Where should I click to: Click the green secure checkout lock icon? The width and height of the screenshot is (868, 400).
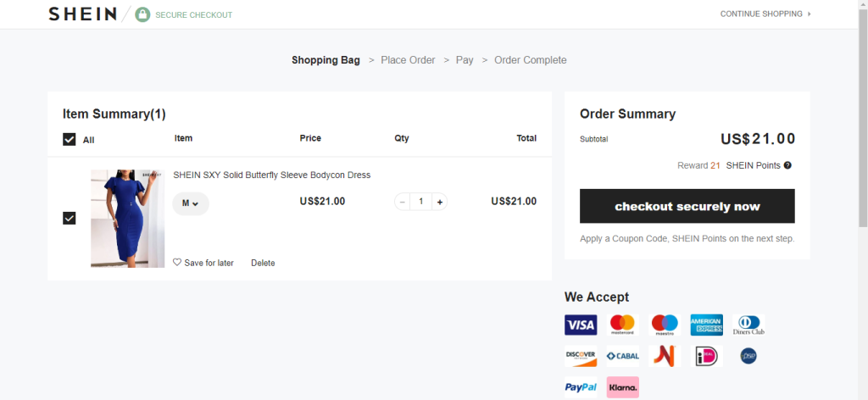pyautogui.click(x=142, y=14)
